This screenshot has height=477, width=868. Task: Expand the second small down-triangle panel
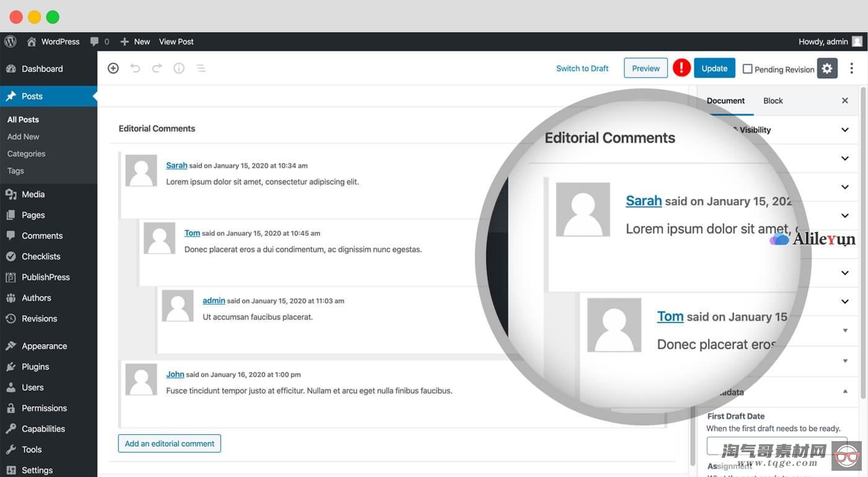coord(845,361)
